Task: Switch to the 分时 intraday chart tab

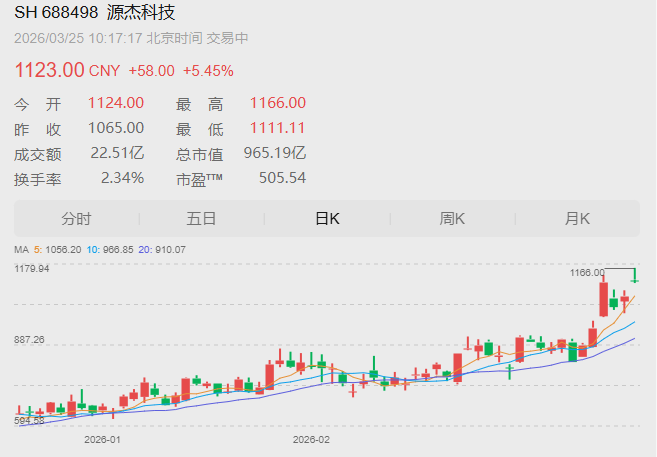Action: point(76,219)
